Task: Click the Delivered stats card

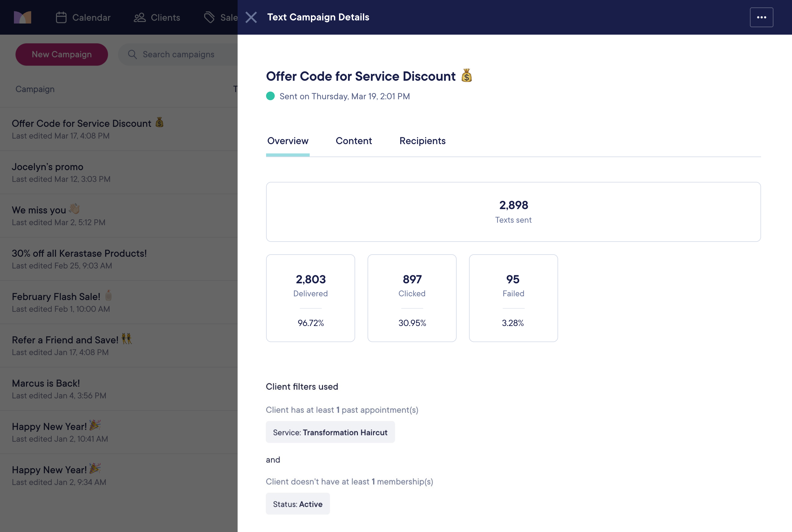Action: coord(310,298)
